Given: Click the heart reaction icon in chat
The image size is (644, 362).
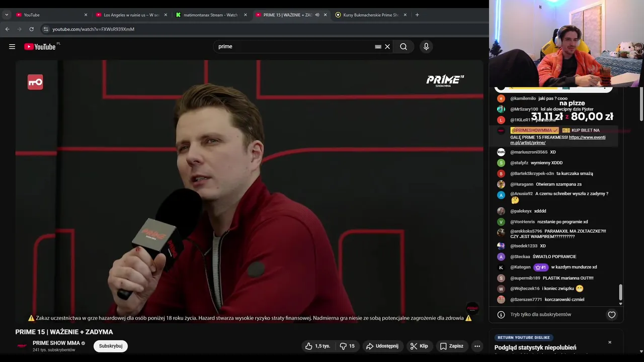Looking at the screenshot, I should (612, 315).
